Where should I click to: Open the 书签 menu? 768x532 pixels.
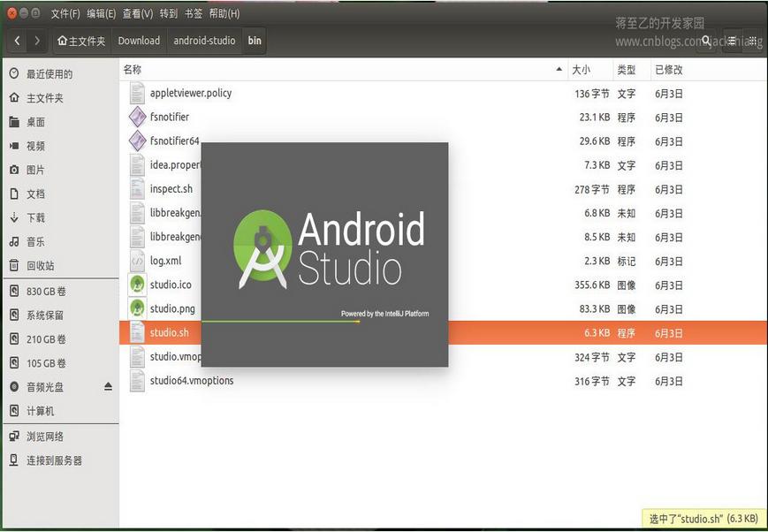point(194,14)
